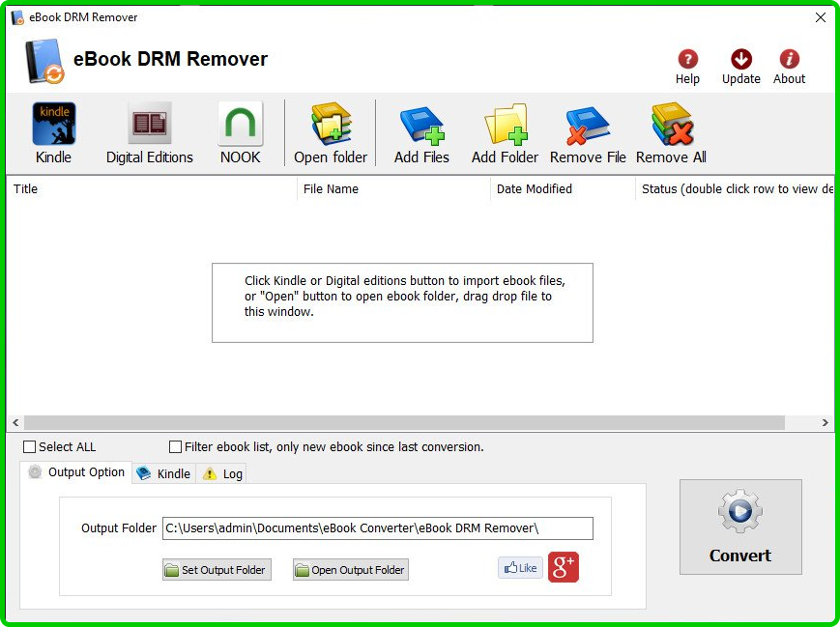Click the Digital Editions import icon
The height and width of the screenshot is (627, 840).
150,132
